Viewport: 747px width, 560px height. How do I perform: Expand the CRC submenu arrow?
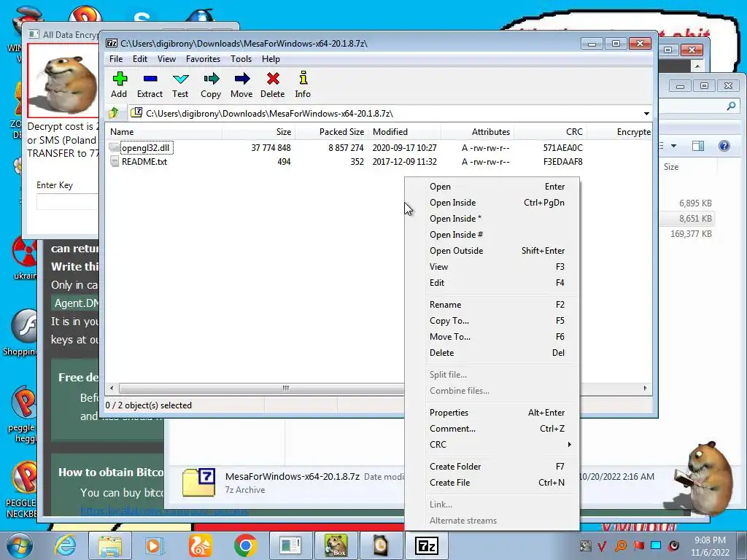(x=569, y=444)
